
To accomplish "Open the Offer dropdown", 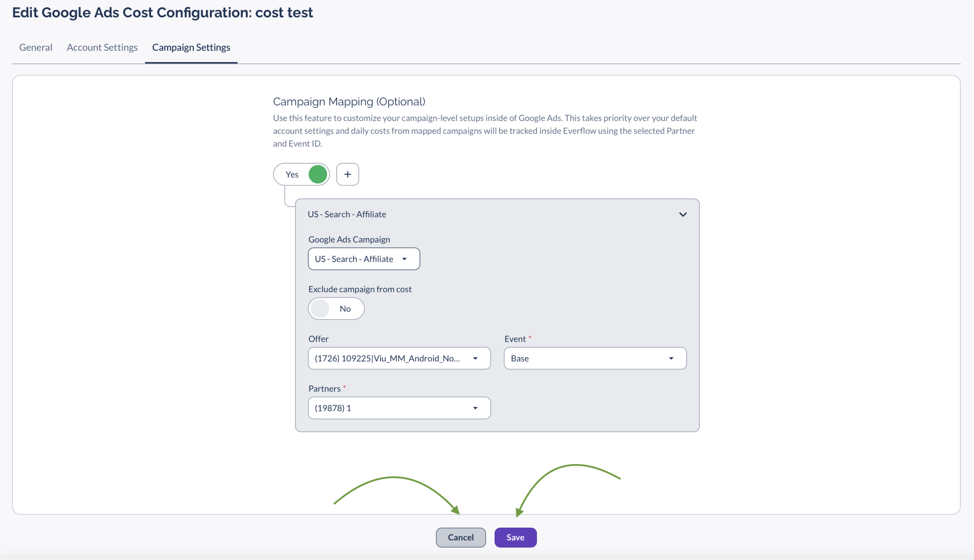I will point(399,358).
